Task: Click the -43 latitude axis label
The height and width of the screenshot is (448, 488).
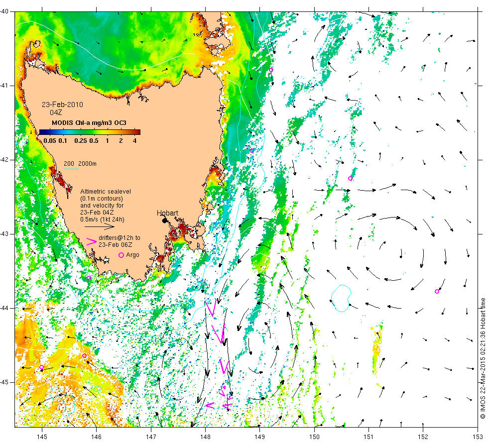Action: click(x=4, y=234)
